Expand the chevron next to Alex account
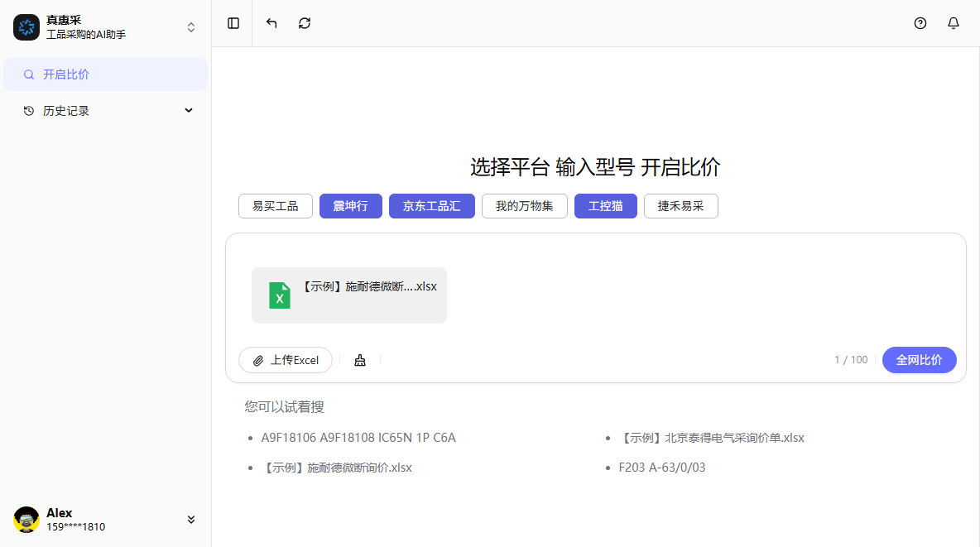This screenshot has height=547, width=980. pyautogui.click(x=191, y=519)
